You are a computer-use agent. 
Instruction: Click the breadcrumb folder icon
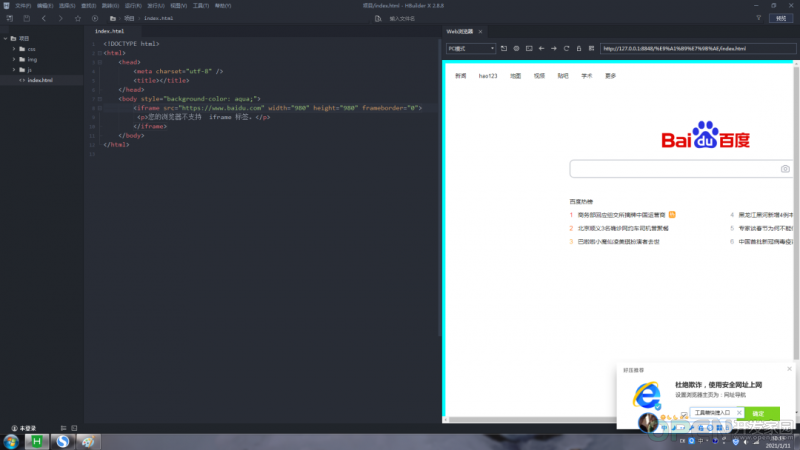[113, 18]
